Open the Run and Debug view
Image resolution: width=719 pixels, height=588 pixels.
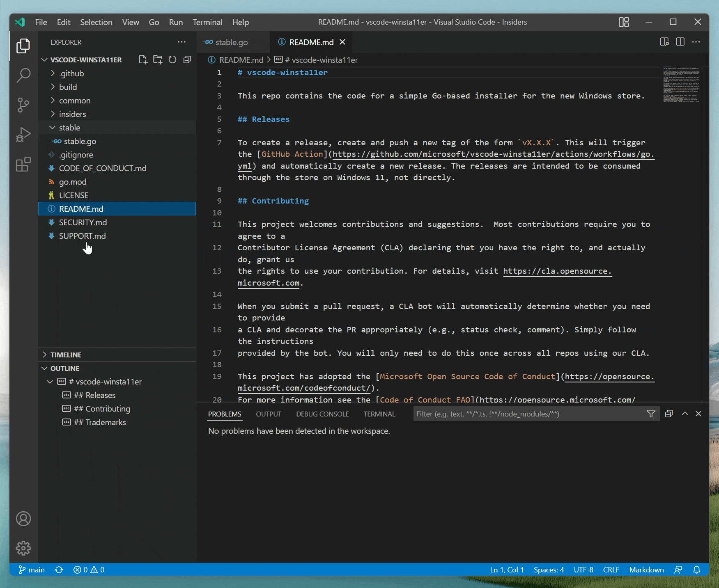[23, 134]
